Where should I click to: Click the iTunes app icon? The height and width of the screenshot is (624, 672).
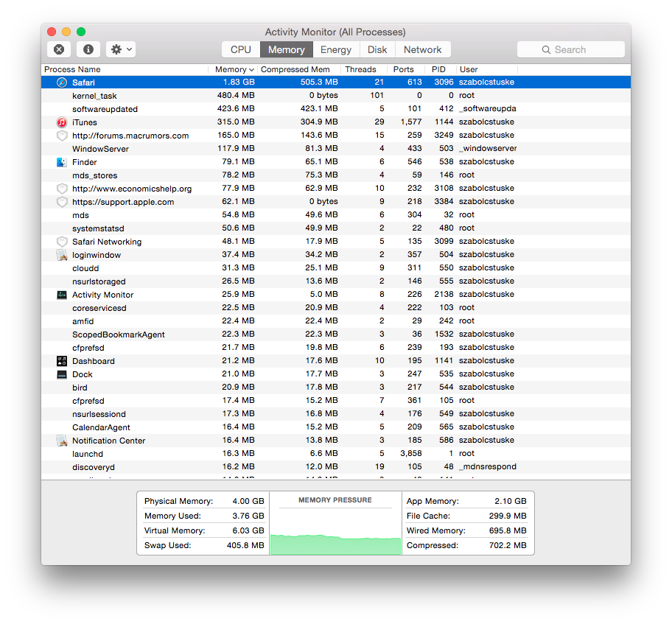coord(62,122)
